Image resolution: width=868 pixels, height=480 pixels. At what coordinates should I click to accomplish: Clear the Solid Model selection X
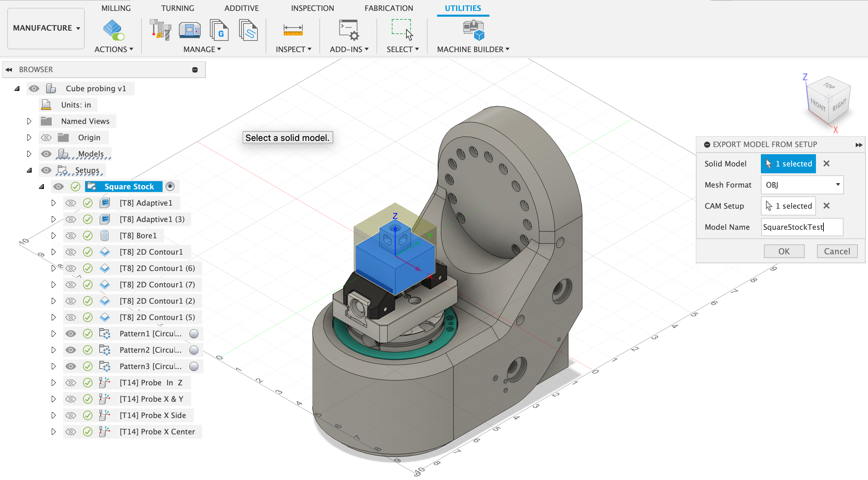(827, 164)
